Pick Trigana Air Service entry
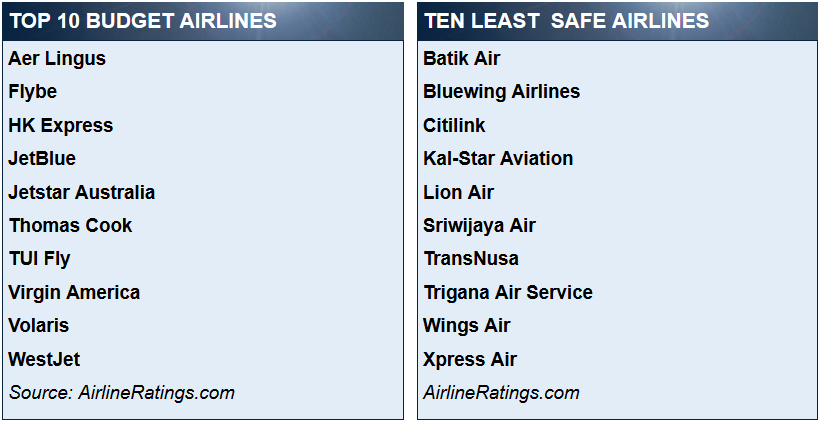The width and height of the screenshot is (821, 423). pos(508,293)
